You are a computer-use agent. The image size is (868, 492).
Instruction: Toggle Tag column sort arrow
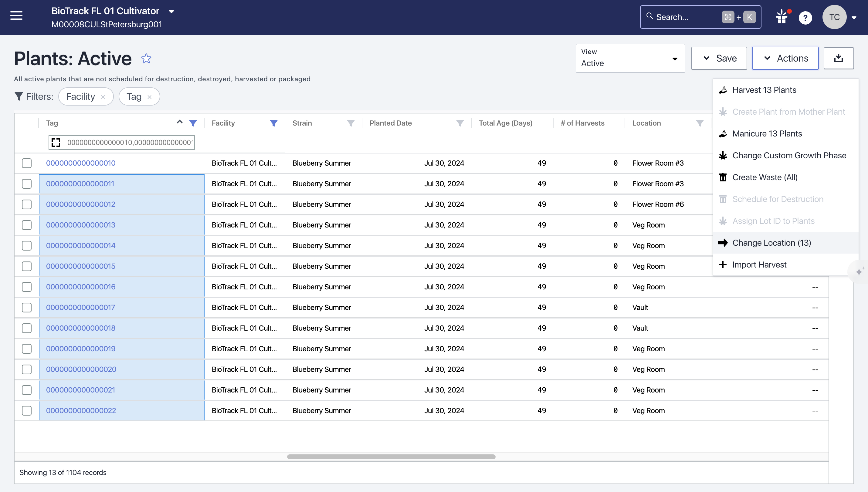click(x=180, y=122)
